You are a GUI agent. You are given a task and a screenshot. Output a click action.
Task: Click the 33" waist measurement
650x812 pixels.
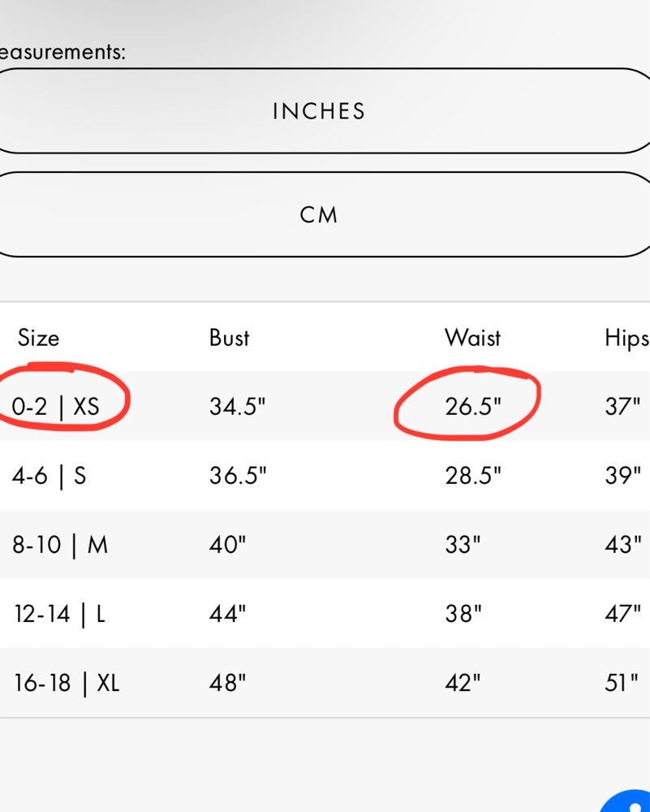[463, 545]
